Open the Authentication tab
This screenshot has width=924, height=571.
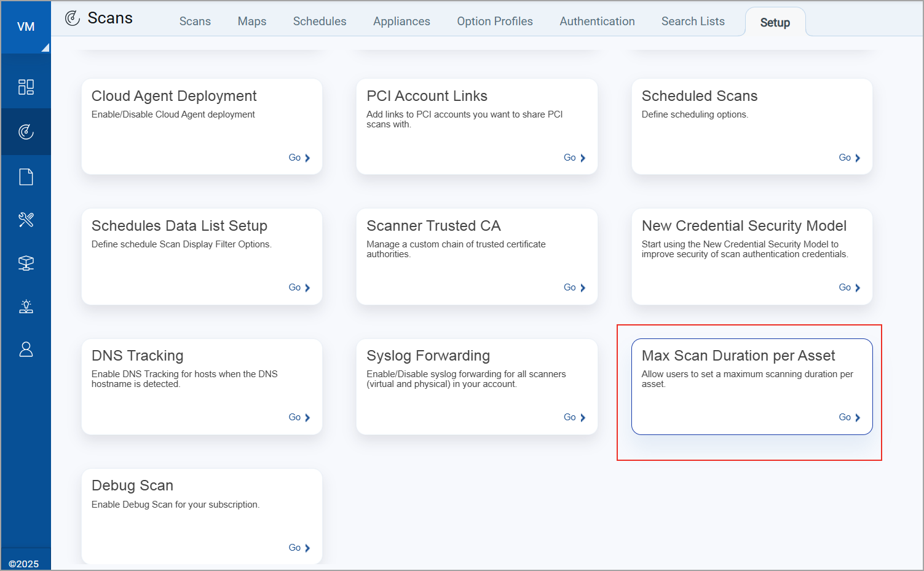(x=597, y=22)
